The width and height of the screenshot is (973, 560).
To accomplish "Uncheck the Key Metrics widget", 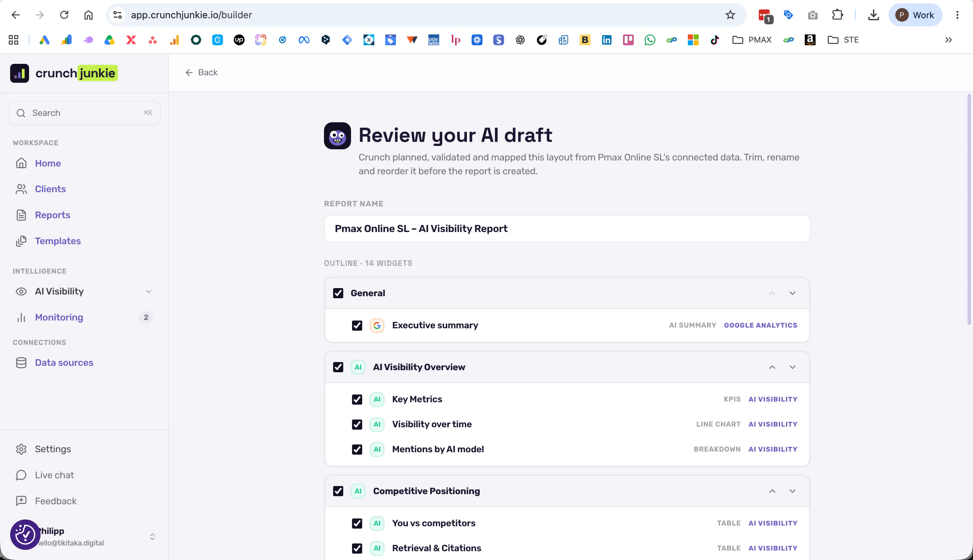I will pyautogui.click(x=357, y=399).
